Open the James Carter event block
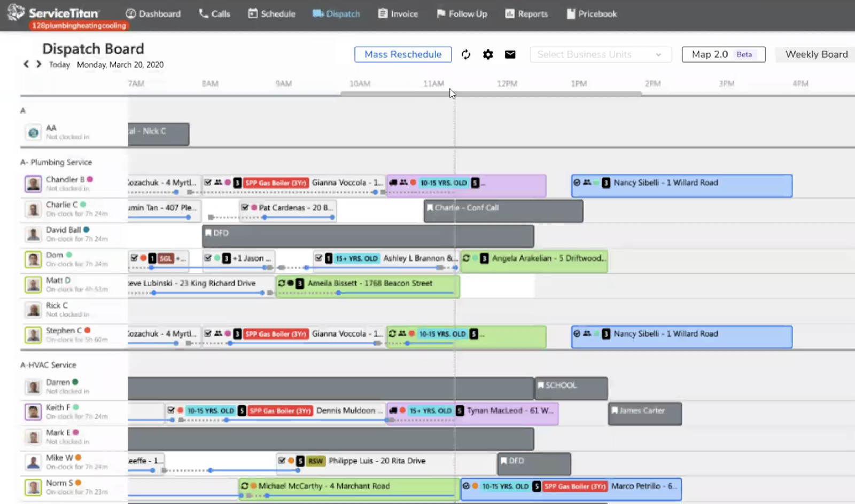Screen dimensions: 855x504 (645, 413)
